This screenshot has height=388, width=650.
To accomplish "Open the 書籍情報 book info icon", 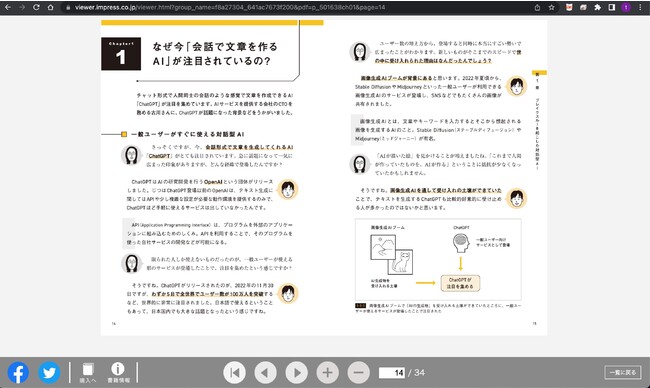I will pyautogui.click(x=118, y=372).
